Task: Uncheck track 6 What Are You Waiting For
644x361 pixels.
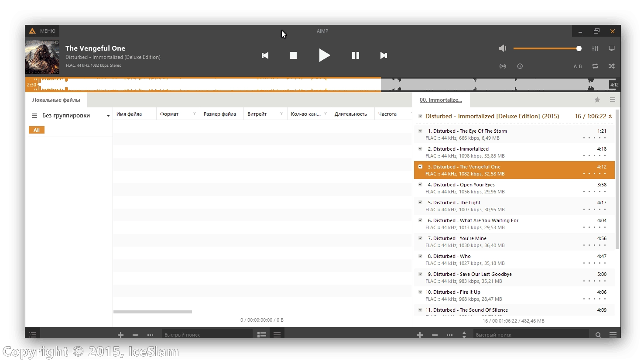Action: point(420,220)
